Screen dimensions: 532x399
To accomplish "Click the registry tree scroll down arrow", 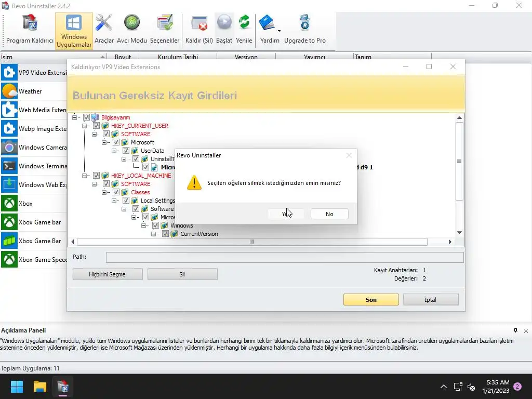I will (459, 232).
